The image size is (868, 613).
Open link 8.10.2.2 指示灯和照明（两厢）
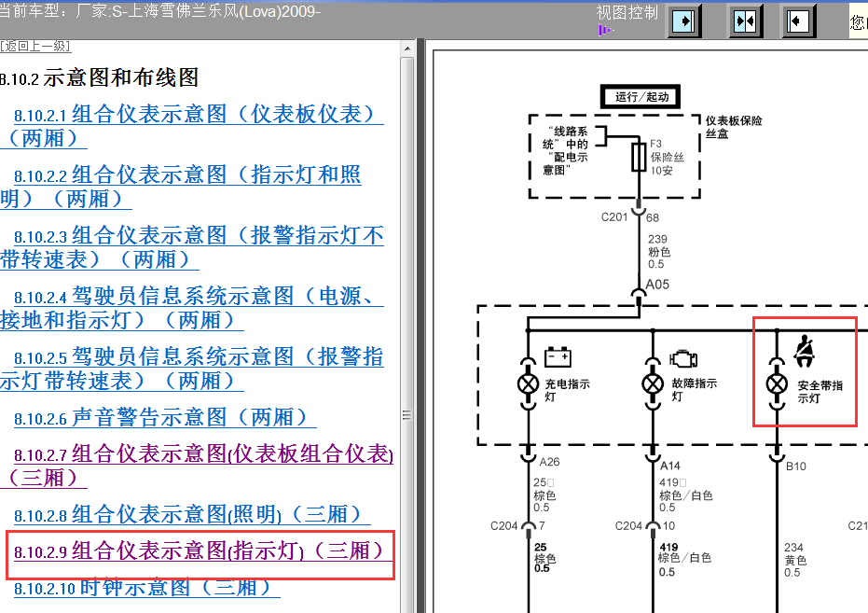click(x=183, y=188)
